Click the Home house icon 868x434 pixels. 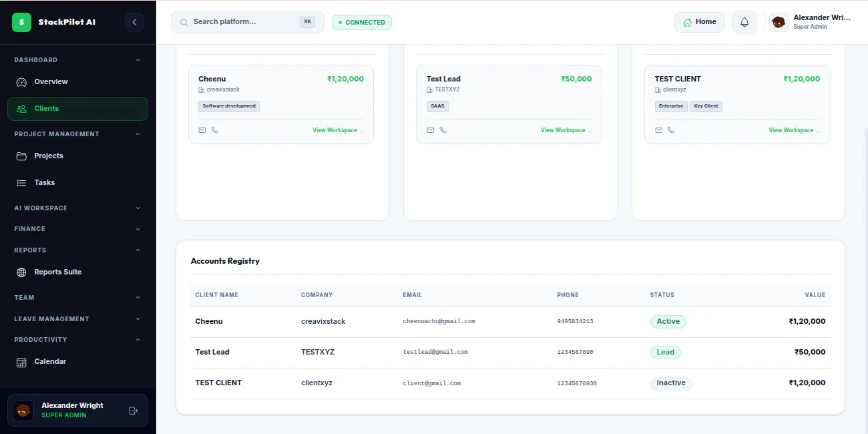(x=687, y=22)
